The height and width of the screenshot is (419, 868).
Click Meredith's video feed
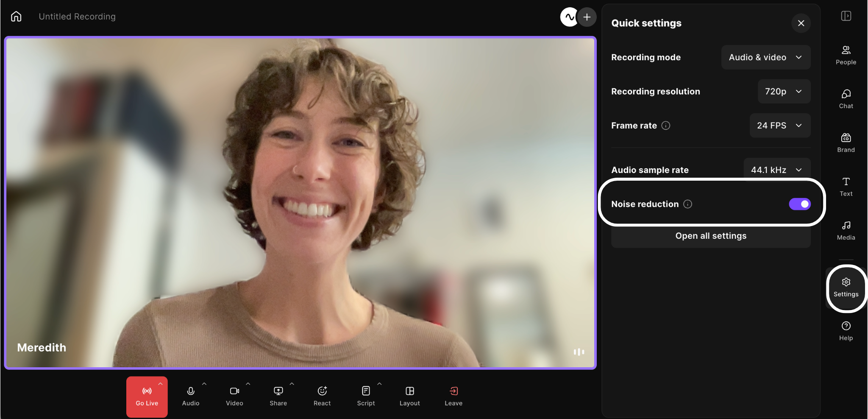300,203
